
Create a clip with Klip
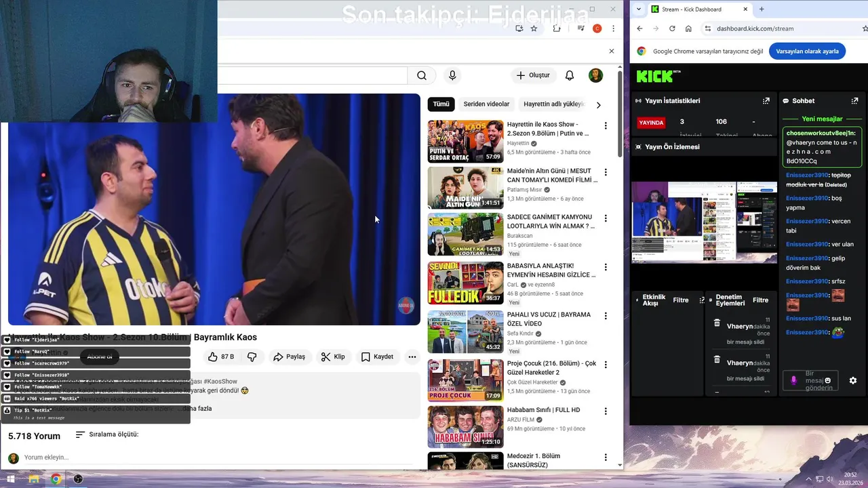tap(333, 357)
